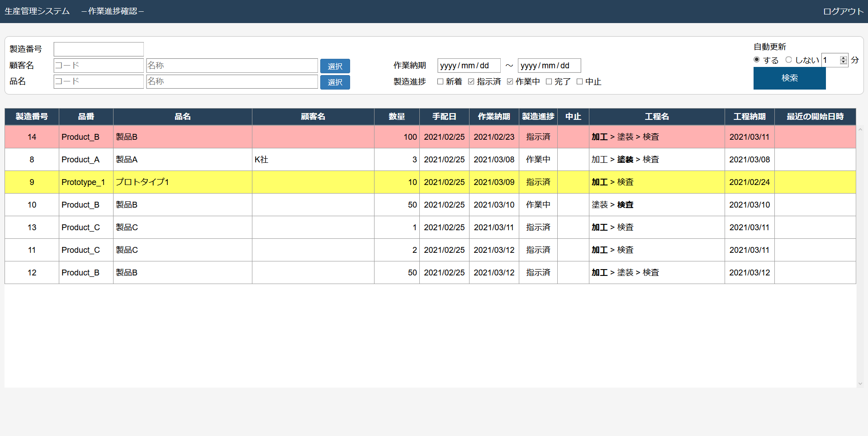Click the table scrollbar down arrow
Viewport: 868px width, 436px height.
click(x=860, y=384)
